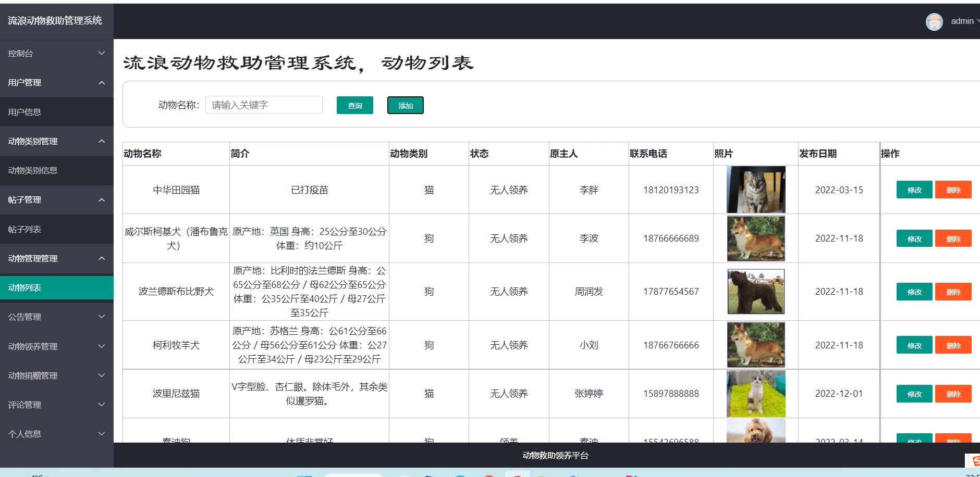Collapse the 用户管理 sidebar section

click(56, 82)
